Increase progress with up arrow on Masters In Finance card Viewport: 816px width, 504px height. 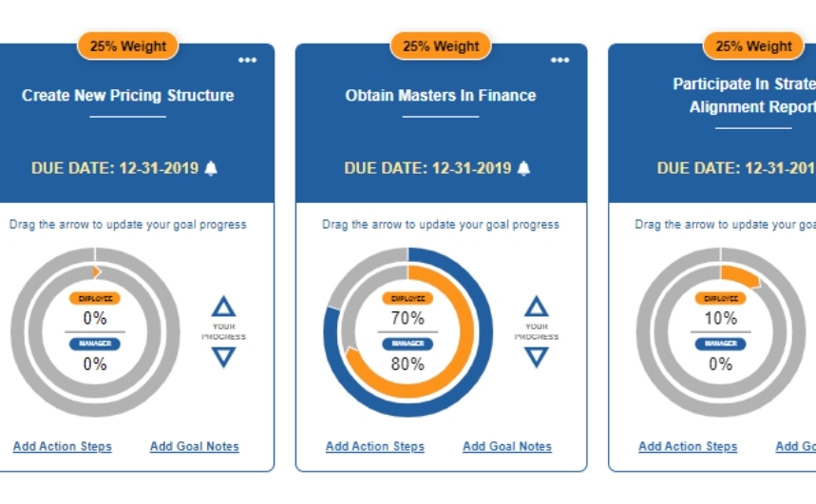pyautogui.click(x=537, y=307)
